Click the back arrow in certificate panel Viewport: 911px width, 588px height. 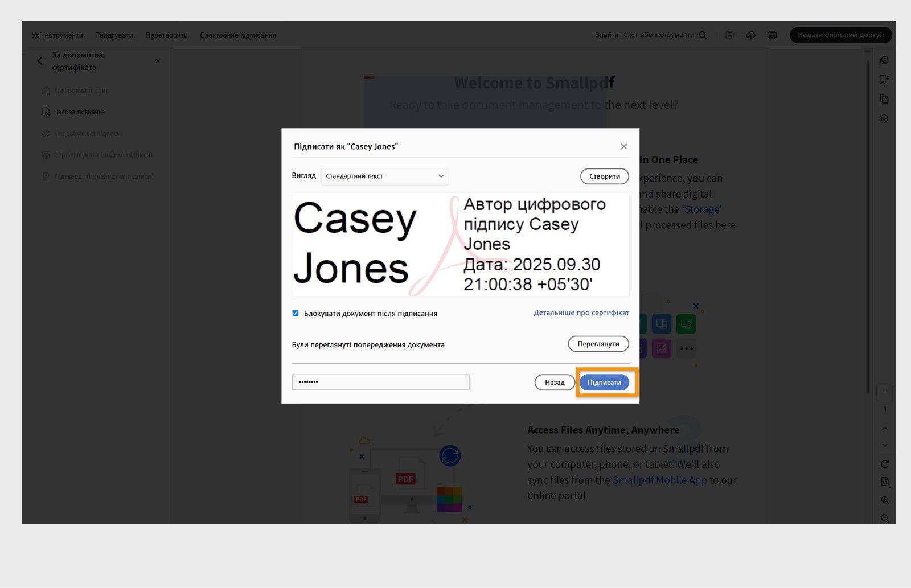tap(40, 61)
